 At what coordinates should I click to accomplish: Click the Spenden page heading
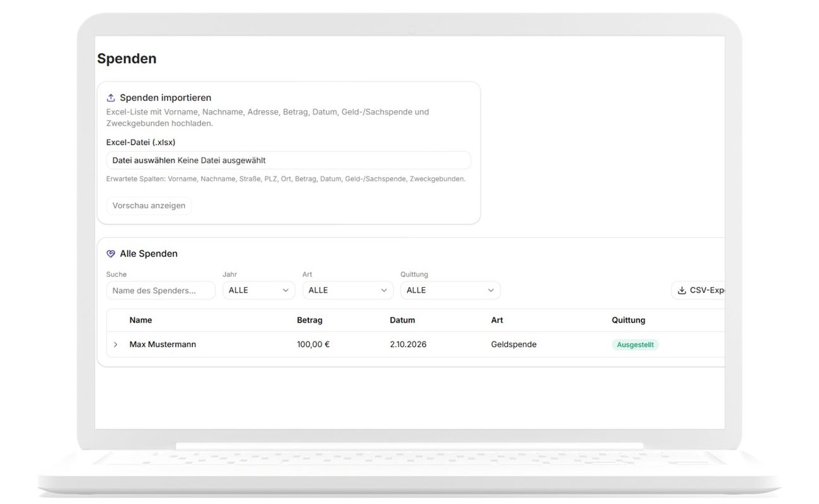pos(127,59)
